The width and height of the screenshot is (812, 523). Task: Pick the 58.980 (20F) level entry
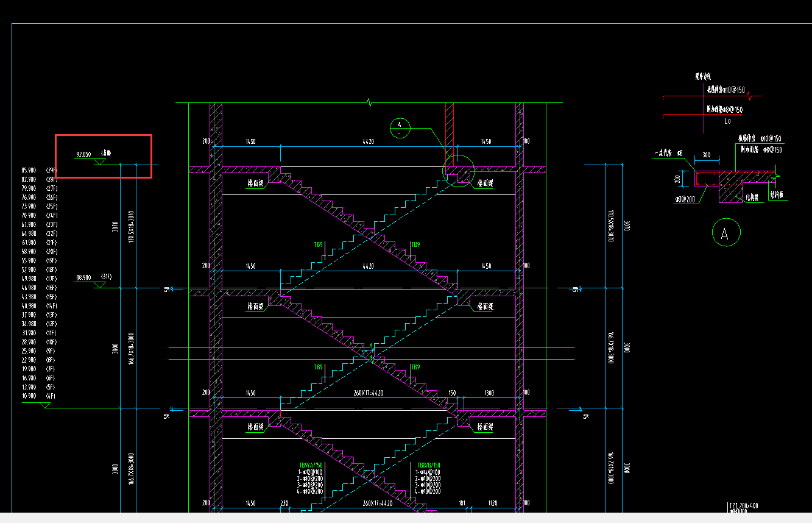tap(39, 251)
